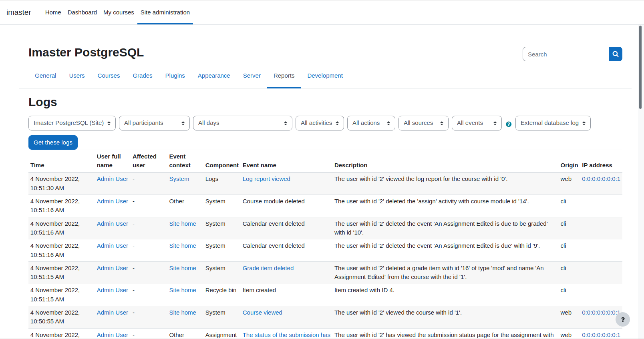Open the Imaster PostgreSQL (Site) course dropdown
This screenshot has width=644, height=339.
pyautogui.click(x=72, y=123)
